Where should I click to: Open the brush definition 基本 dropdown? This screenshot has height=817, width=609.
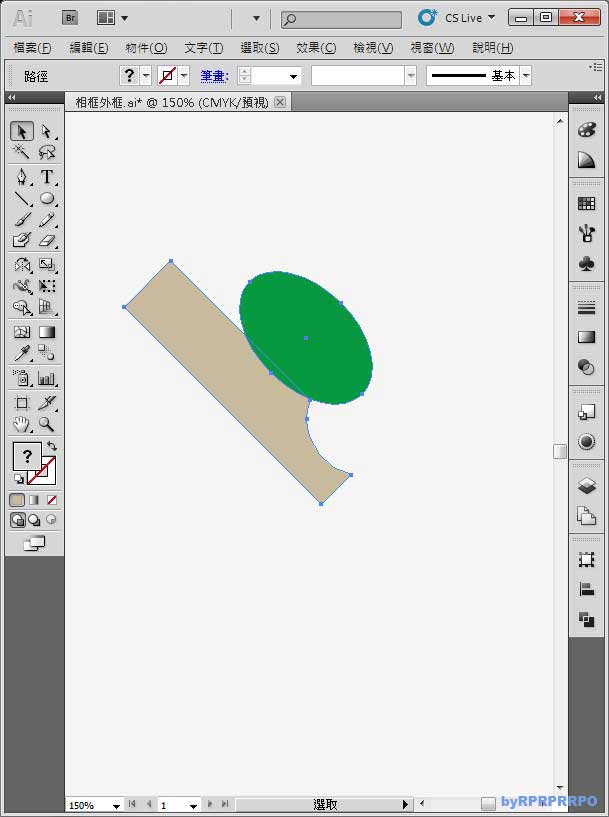(526, 76)
